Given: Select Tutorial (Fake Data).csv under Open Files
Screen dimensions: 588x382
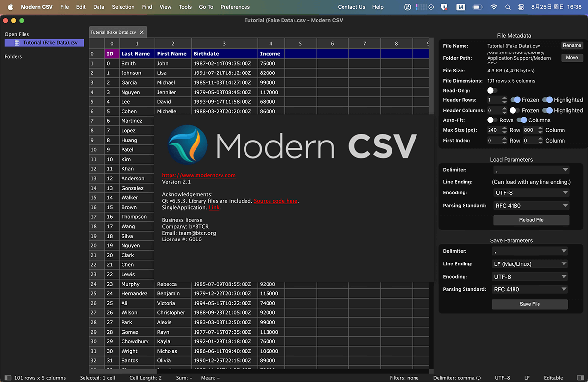Looking at the screenshot, I should [45, 43].
